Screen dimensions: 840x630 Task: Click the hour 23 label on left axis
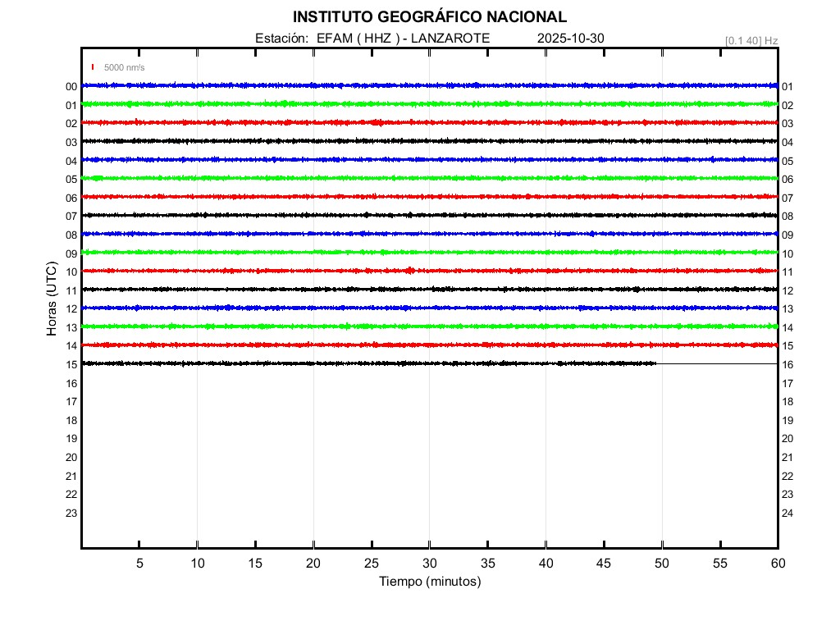71,513
